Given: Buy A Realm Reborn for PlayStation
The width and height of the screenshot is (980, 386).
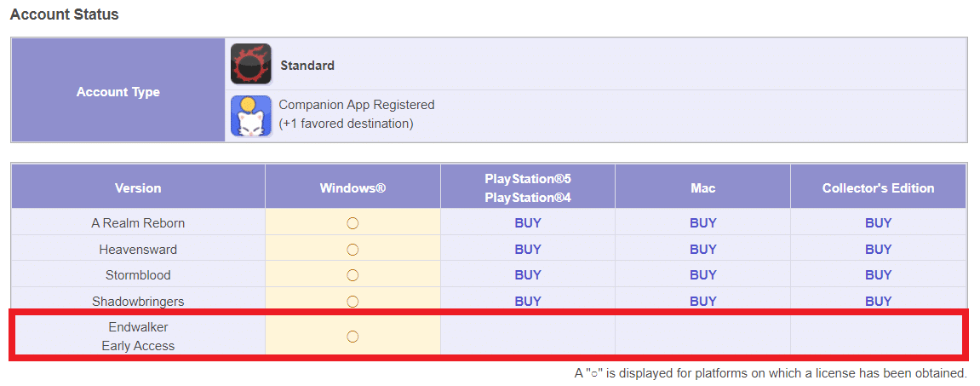Looking at the screenshot, I should pos(528,222).
